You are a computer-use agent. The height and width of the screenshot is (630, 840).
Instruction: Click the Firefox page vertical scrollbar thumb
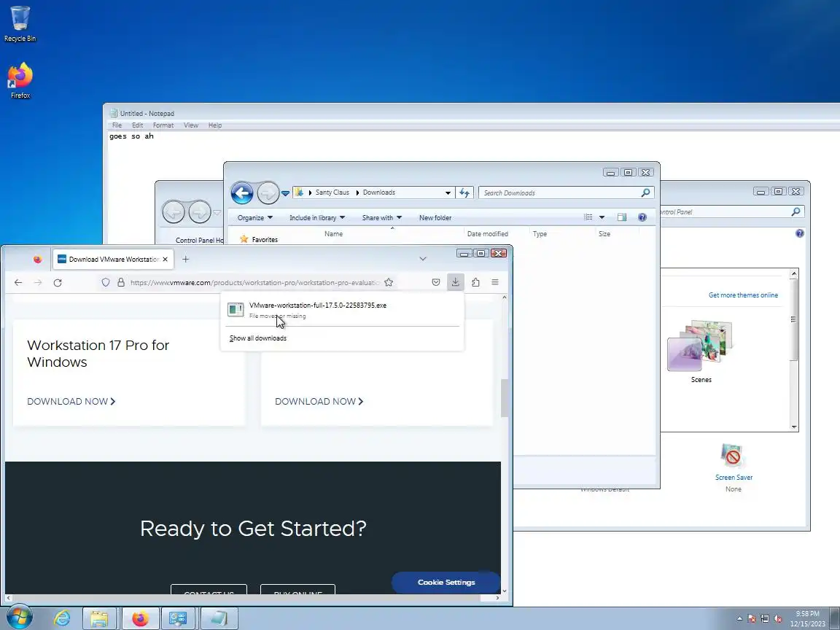(x=504, y=397)
